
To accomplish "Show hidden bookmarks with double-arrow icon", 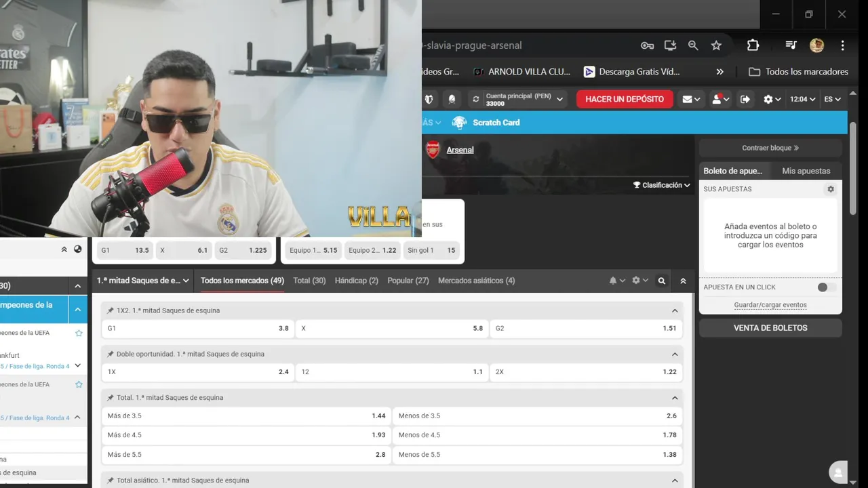I will [x=720, y=72].
